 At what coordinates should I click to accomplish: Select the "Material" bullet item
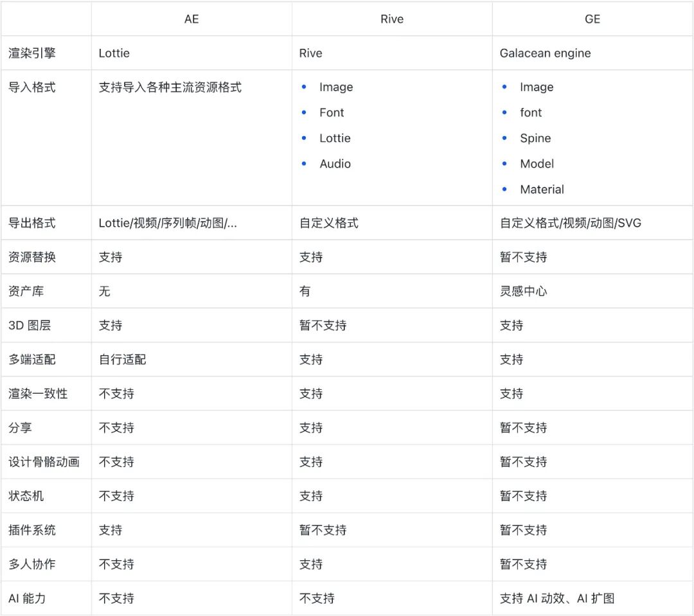542,189
